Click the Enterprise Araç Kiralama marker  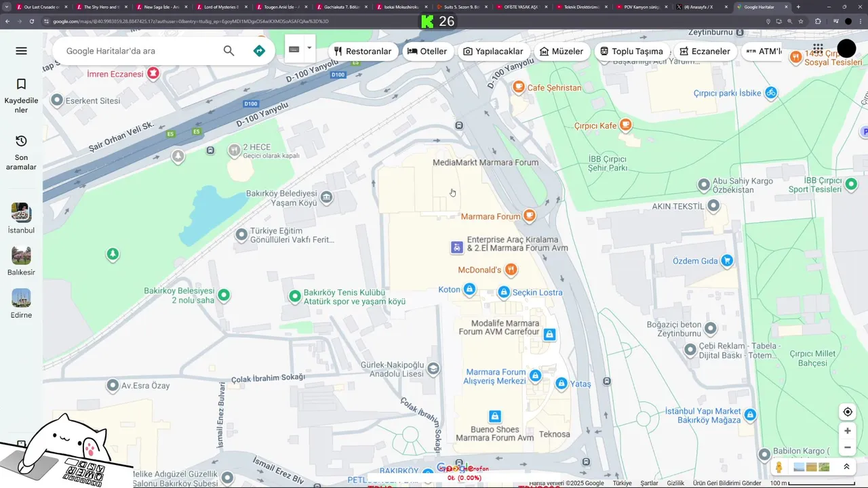click(x=457, y=247)
